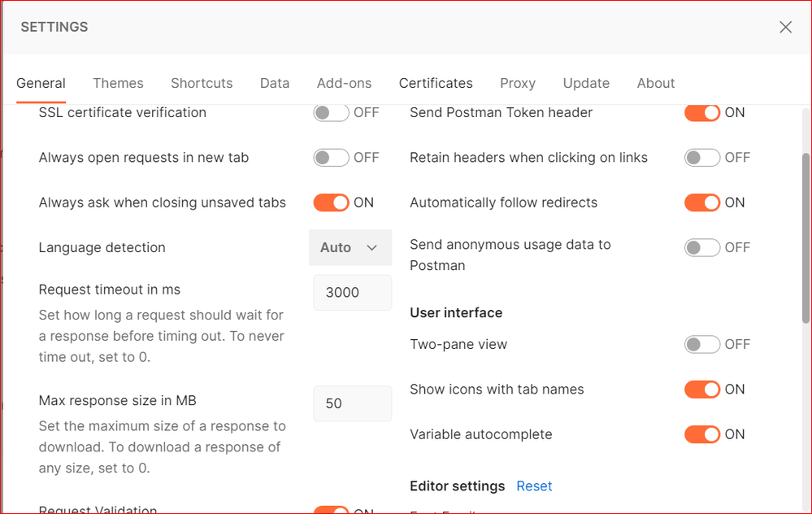Select the General tab

(x=41, y=84)
